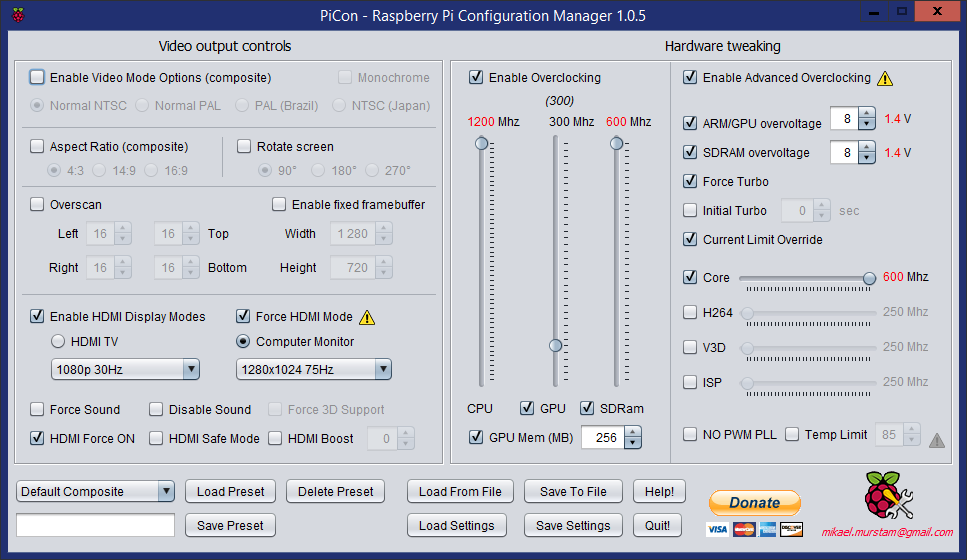The height and width of the screenshot is (560, 967).
Task: Check the Disable Sound option
Action: point(156,409)
